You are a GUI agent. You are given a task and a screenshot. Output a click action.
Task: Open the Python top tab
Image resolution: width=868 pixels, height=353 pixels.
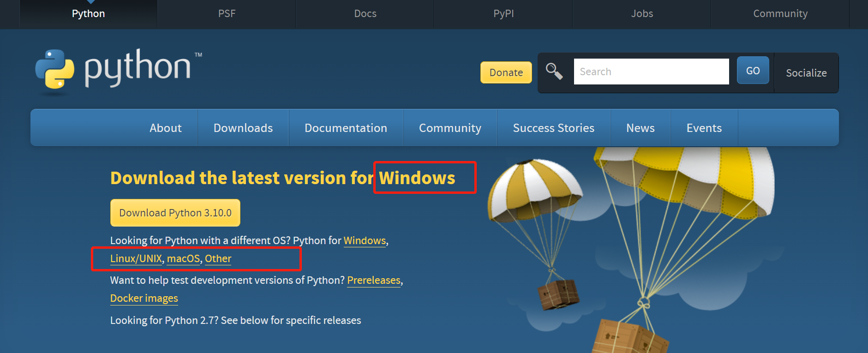88,14
